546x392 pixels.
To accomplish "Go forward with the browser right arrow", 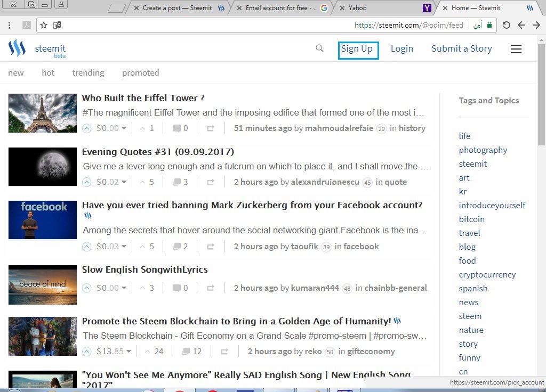I will [536, 25].
